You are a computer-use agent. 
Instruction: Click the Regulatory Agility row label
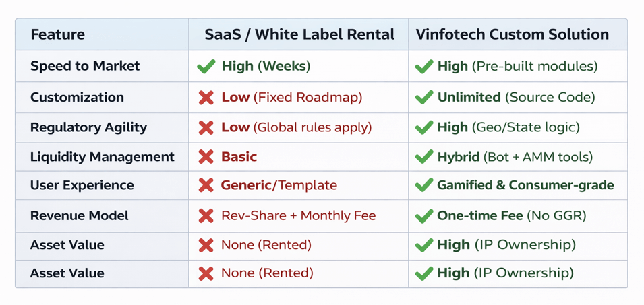coord(88,127)
